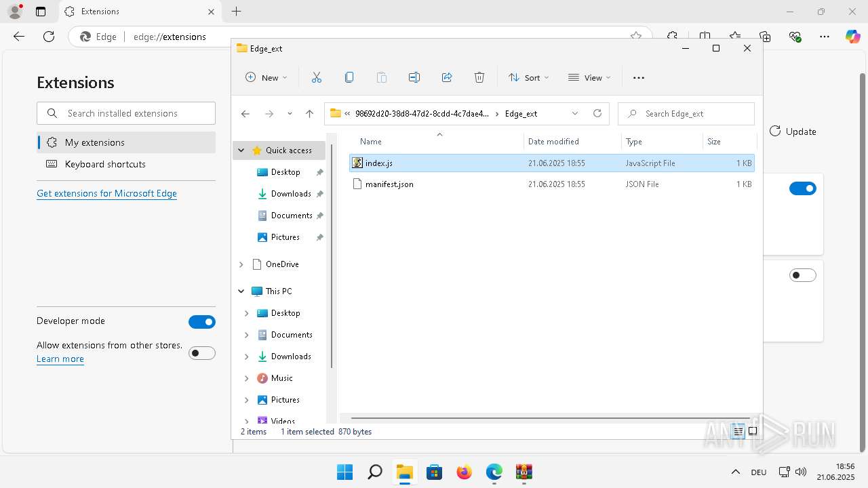Click the Update extensions button
Image resolution: width=868 pixels, height=488 pixels.
click(793, 131)
